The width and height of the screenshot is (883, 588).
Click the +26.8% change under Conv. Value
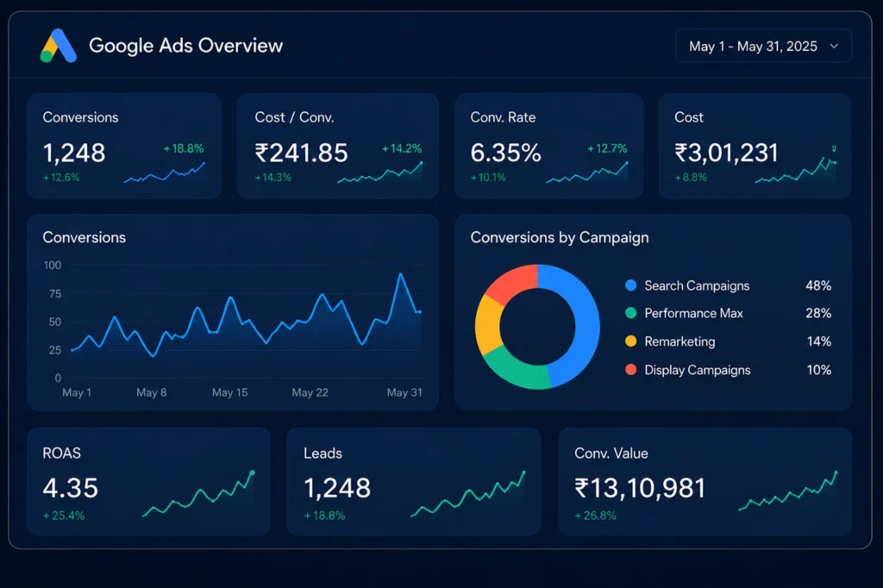click(x=595, y=516)
